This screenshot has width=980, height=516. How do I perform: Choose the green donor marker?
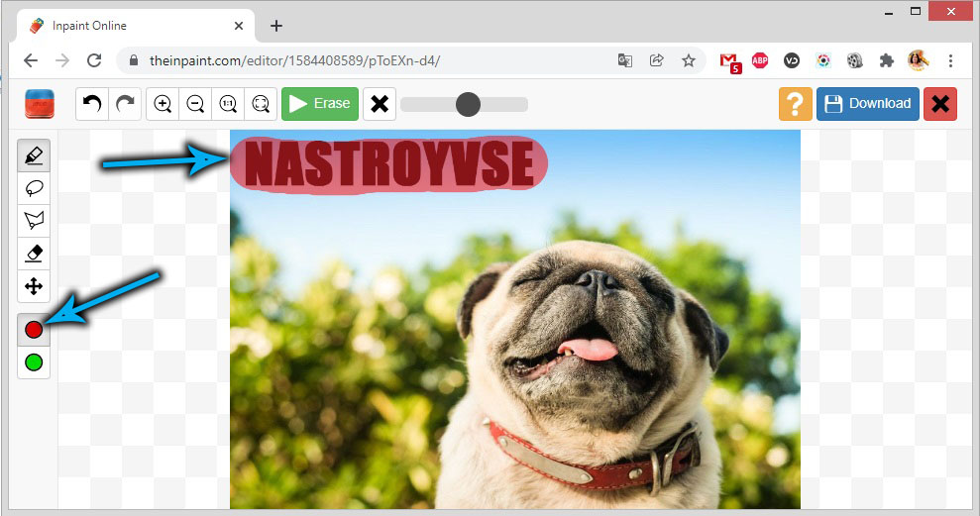click(x=34, y=362)
